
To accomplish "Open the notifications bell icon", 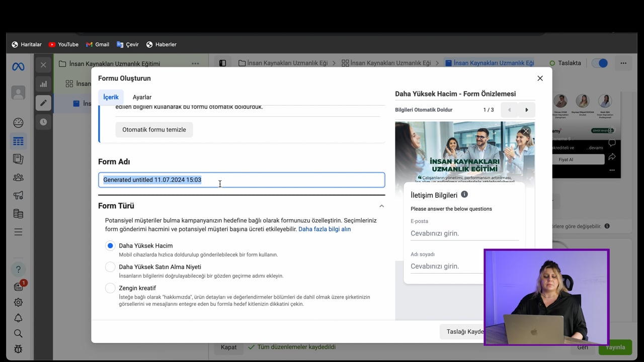I will [x=18, y=318].
